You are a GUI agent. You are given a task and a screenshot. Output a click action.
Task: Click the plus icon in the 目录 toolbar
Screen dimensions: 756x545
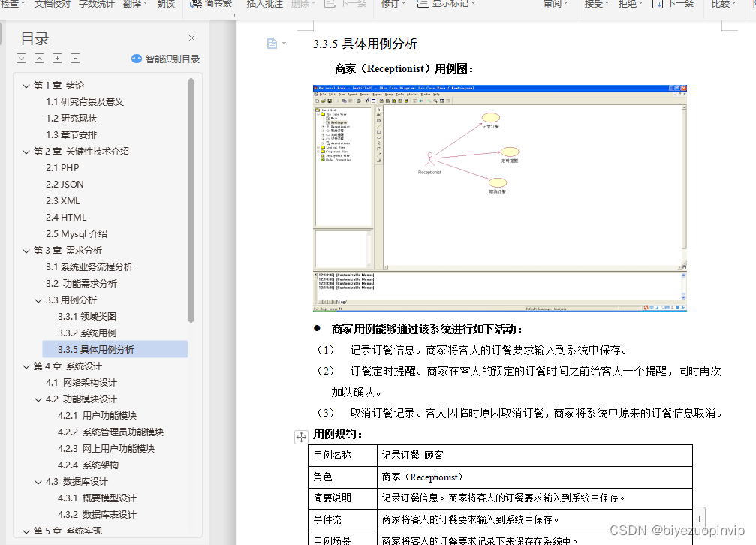[57, 59]
